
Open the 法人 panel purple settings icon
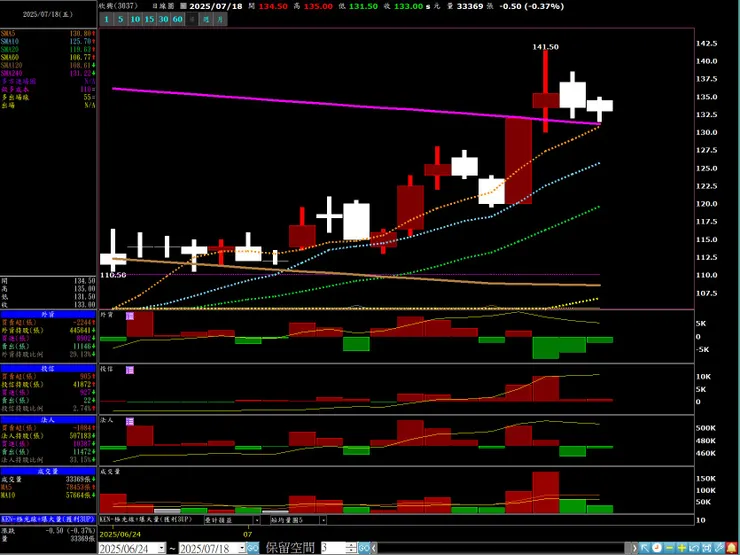130,421
